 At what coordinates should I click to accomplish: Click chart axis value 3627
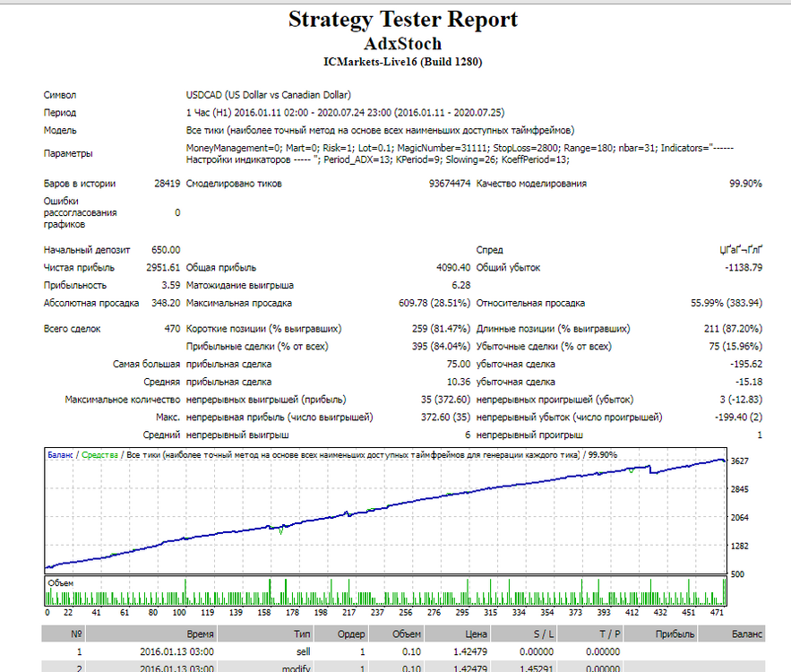click(x=739, y=461)
